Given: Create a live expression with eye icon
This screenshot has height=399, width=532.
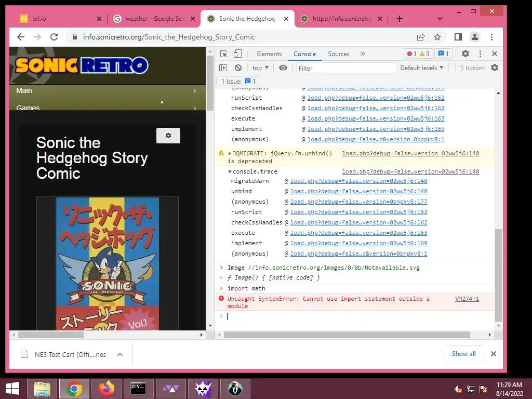Looking at the screenshot, I should pyautogui.click(x=283, y=68).
